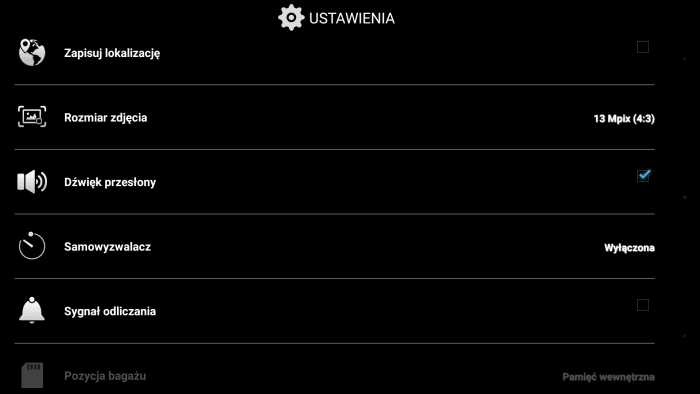The height and width of the screenshot is (394, 700).
Task: Click the SD card storage icon
Action: pos(32,375)
